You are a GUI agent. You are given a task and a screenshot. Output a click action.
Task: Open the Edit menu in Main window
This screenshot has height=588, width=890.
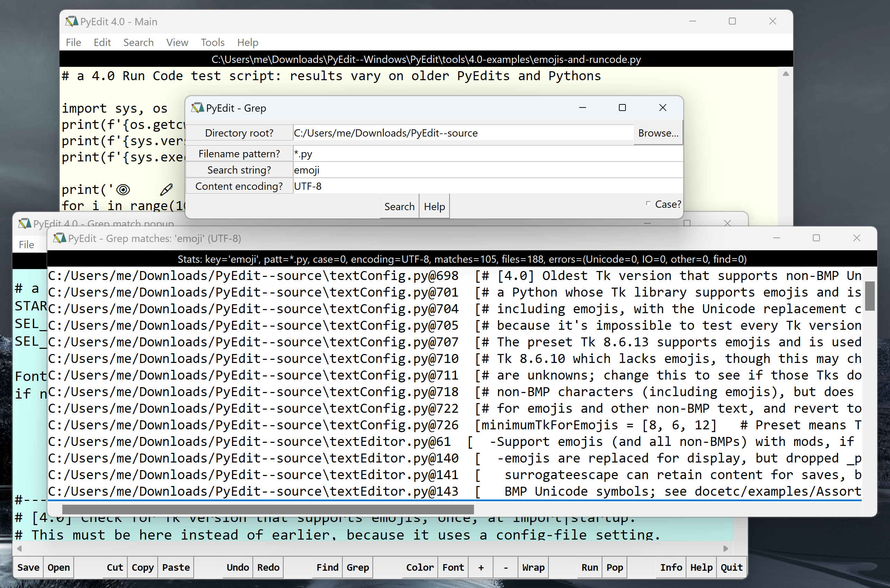tap(102, 43)
